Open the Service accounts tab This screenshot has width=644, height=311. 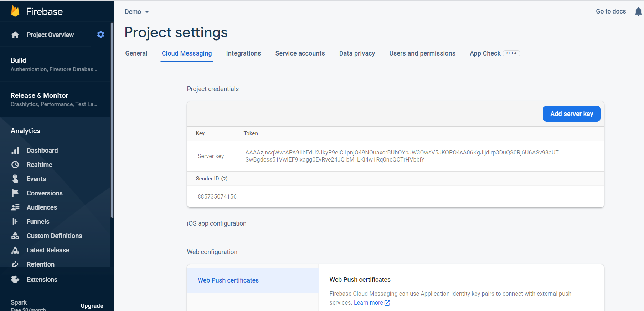tap(300, 53)
